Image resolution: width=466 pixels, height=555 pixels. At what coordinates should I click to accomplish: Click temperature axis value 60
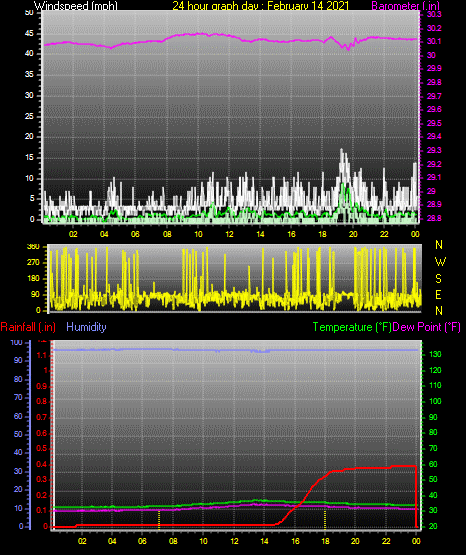pyautogui.click(x=433, y=464)
